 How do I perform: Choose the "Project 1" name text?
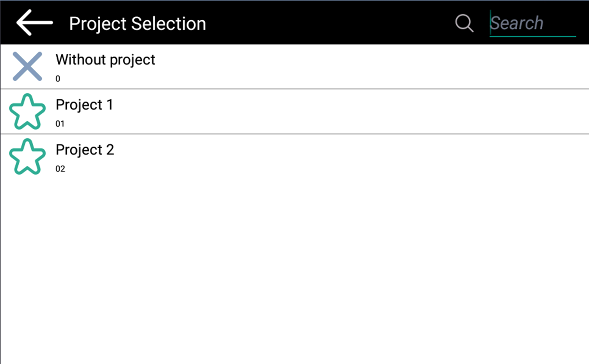[84, 104]
